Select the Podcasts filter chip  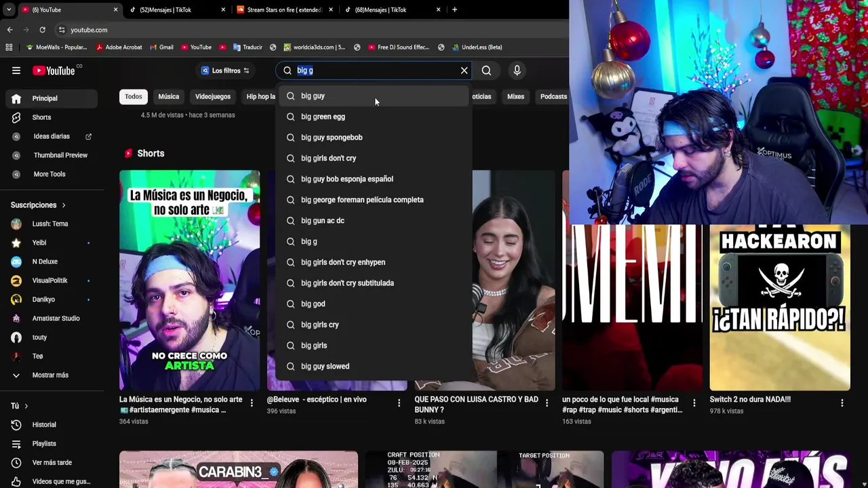pos(553,96)
